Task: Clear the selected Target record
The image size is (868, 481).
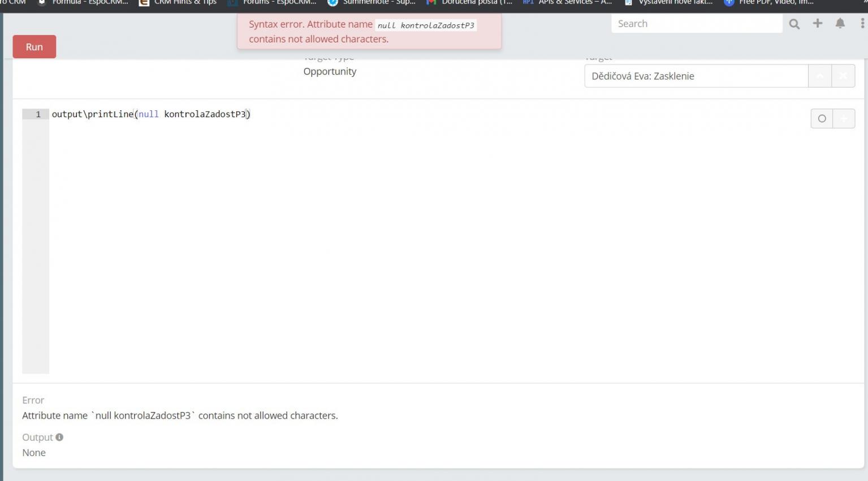Action: (x=843, y=76)
